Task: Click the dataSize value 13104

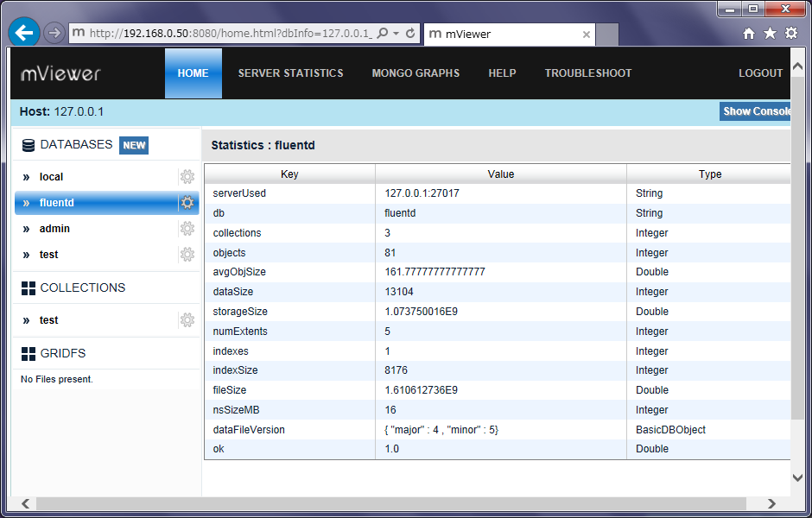Action: pos(399,292)
